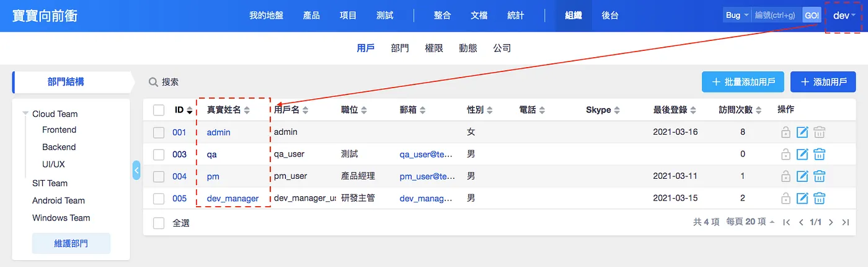
Task: Select Backend in the department tree
Action: [59, 147]
